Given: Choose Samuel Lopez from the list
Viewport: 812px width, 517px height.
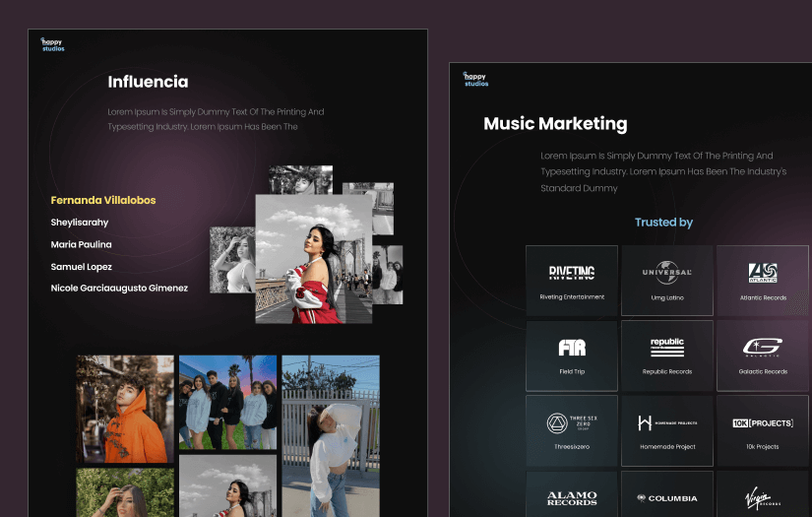Looking at the screenshot, I should point(81,267).
